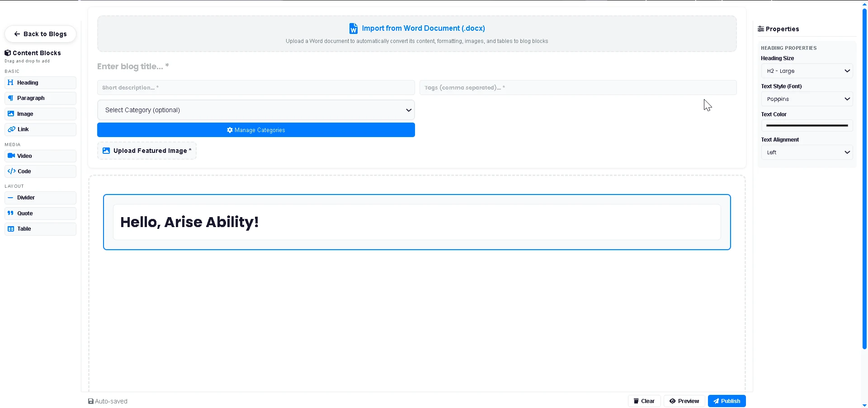868x408 pixels.
Task: Select the 'Hello, Arise Ability!' heading block
Action: [417, 222]
